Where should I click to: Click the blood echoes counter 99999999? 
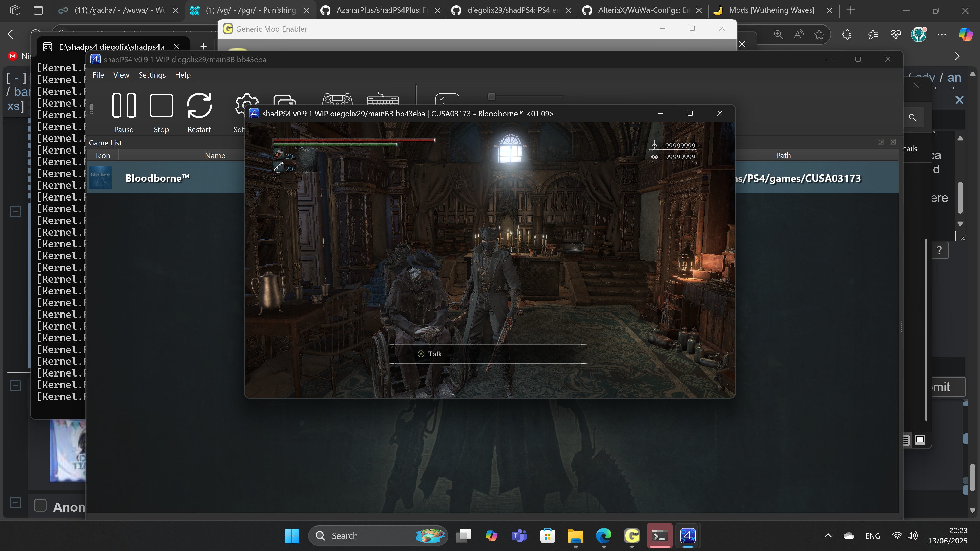pos(680,145)
